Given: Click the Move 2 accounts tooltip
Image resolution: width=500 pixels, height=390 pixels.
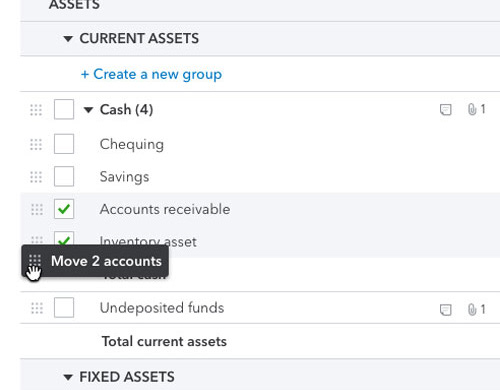Looking at the screenshot, I should 95,261.
